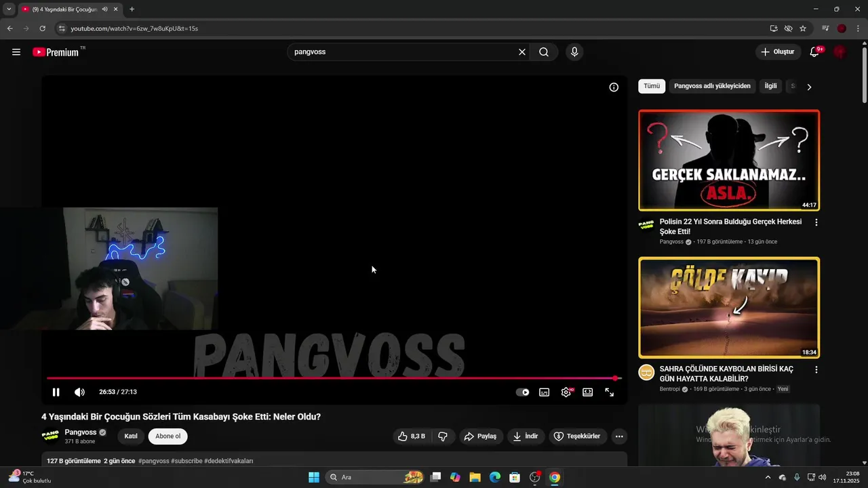Select the Tümü filter chip
The width and height of the screenshot is (868, 488).
pos(652,86)
